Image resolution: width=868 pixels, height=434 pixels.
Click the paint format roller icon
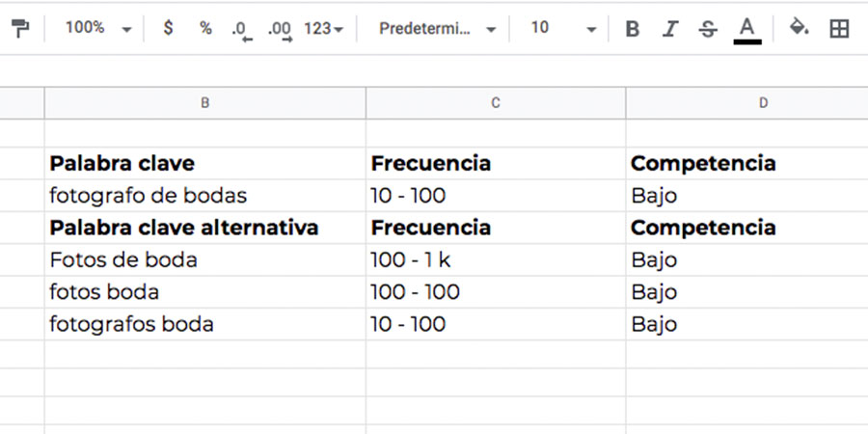[x=20, y=28]
